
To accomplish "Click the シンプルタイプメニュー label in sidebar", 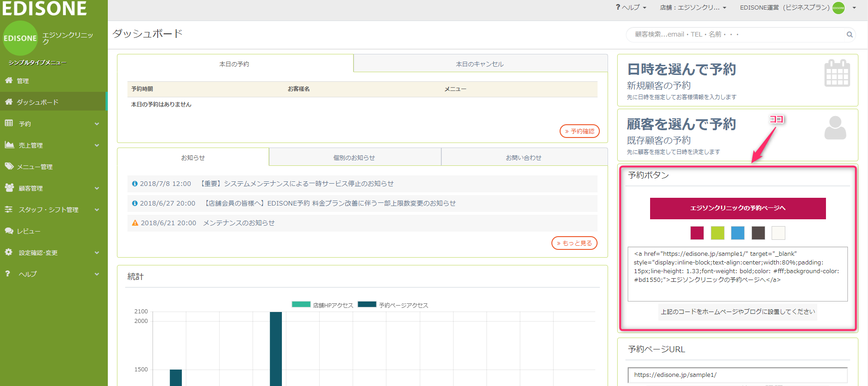I will [37, 63].
